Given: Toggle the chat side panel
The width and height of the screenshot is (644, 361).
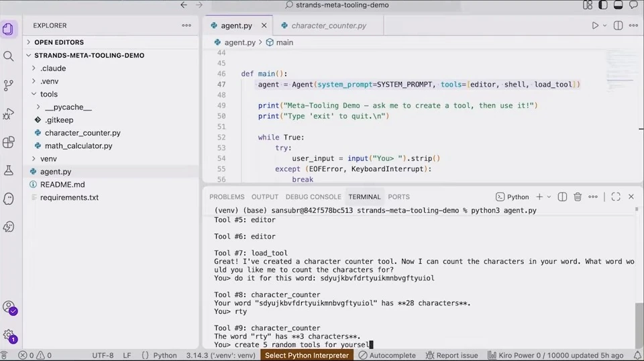Looking at the screenshot, I should coord(633,5).
